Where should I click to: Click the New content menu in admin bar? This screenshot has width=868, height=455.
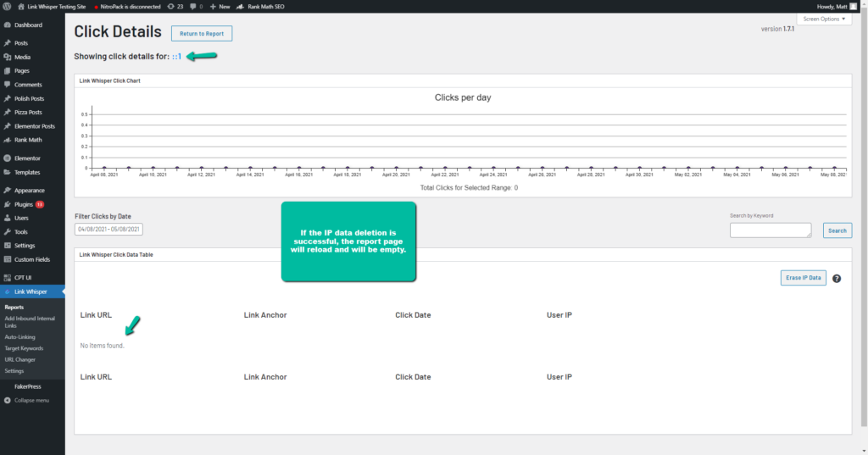(220, 7)
